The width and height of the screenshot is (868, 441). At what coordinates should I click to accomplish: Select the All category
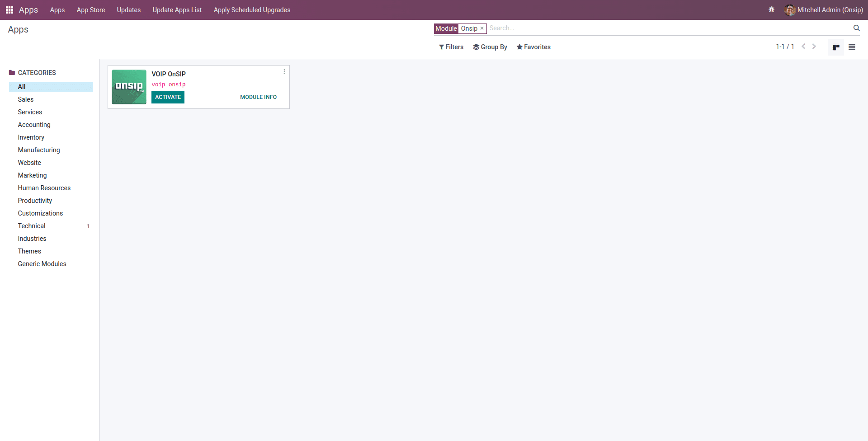(51, 87)
